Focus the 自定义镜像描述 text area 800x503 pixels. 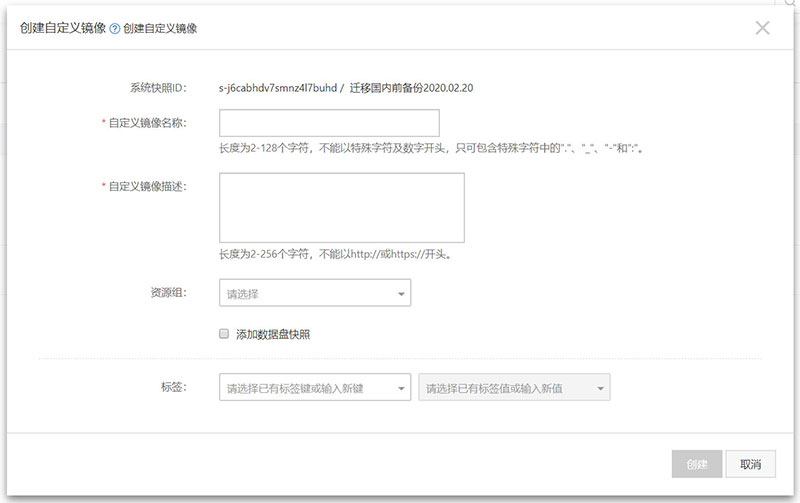342,208
